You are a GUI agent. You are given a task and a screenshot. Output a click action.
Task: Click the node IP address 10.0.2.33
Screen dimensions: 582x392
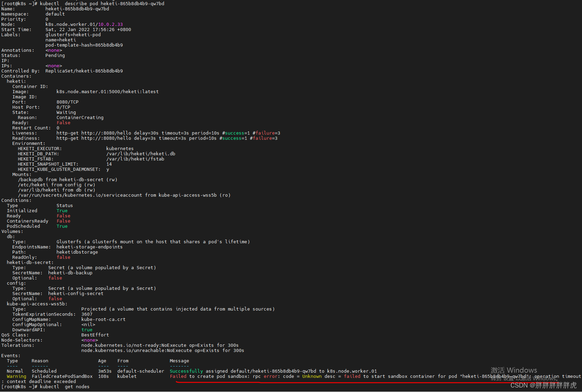(x=110, y=24)
